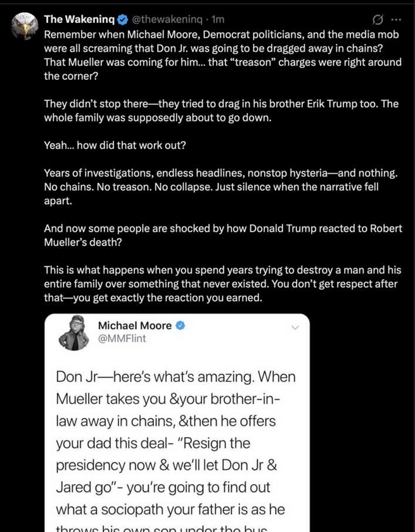This screenshot has height=532, width=415.
Task: Click the @MMFlint handle
Action: [122, 339]
